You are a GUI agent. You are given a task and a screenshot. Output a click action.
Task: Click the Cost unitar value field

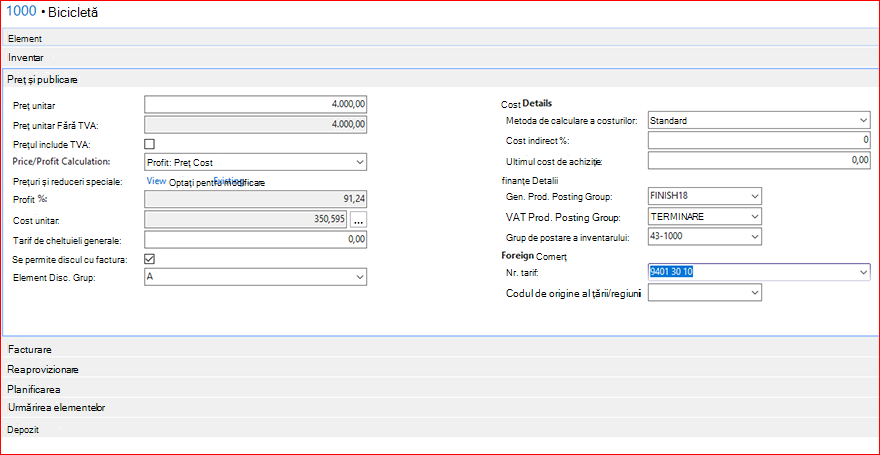[246, 219]
